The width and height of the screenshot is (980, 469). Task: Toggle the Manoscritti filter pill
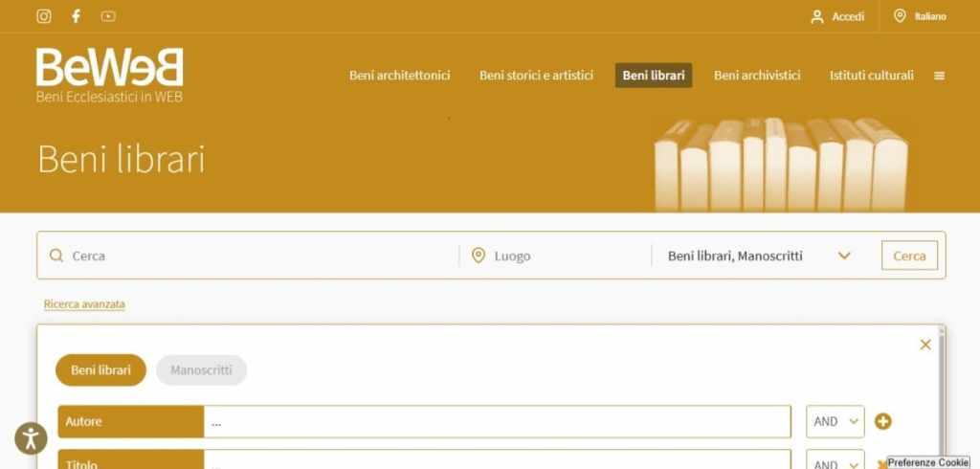[x=201, y=370]
